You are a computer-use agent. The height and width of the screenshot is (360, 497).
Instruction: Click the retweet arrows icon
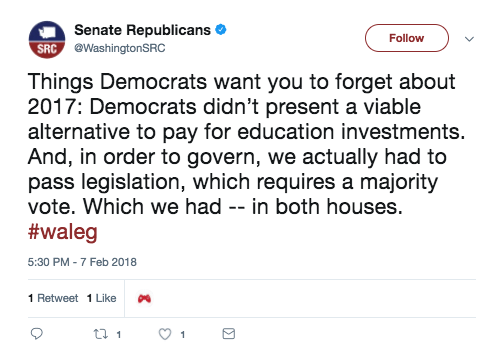[100, 334]
